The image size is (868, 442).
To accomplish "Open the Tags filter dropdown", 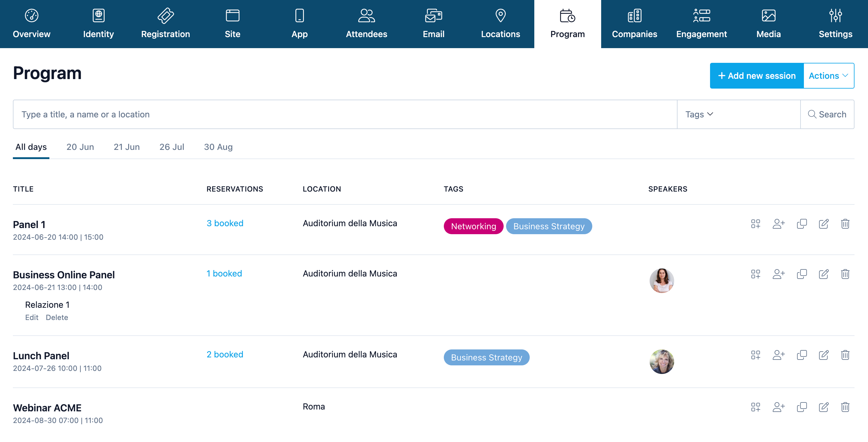I will (739, 114).
